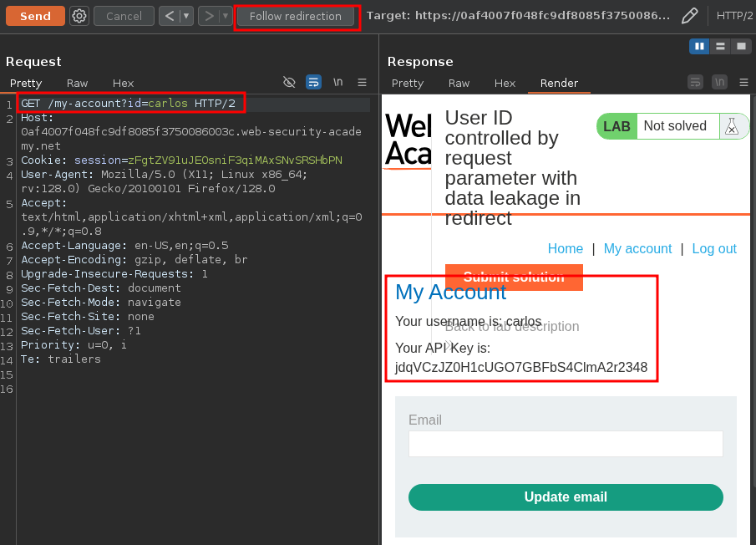Screen dimensions: 756x545
Task: Toggle word wrap in Request panel
Action: (x=313, y=82)
